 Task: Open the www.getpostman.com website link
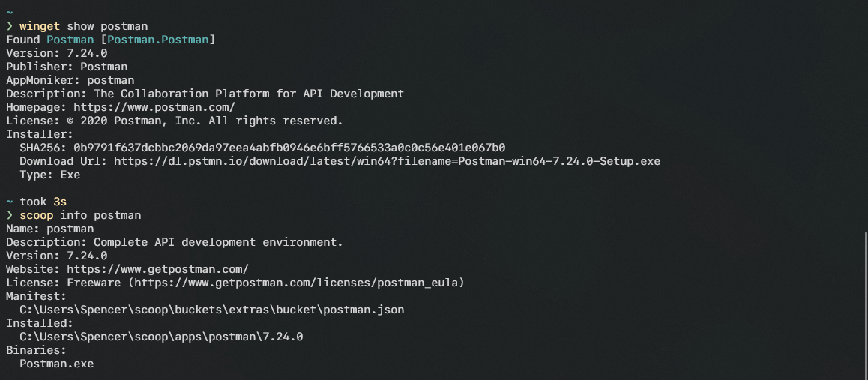tap(157, 269)
